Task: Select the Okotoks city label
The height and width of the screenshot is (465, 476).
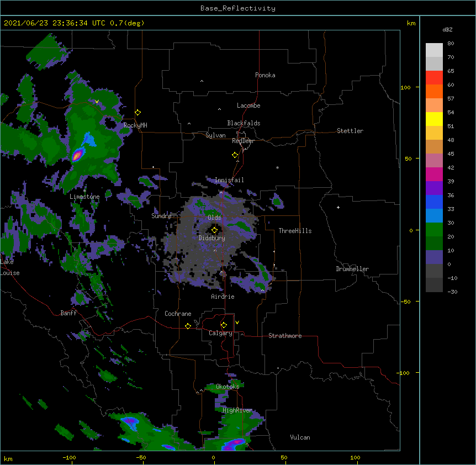Action: (228, 387)
